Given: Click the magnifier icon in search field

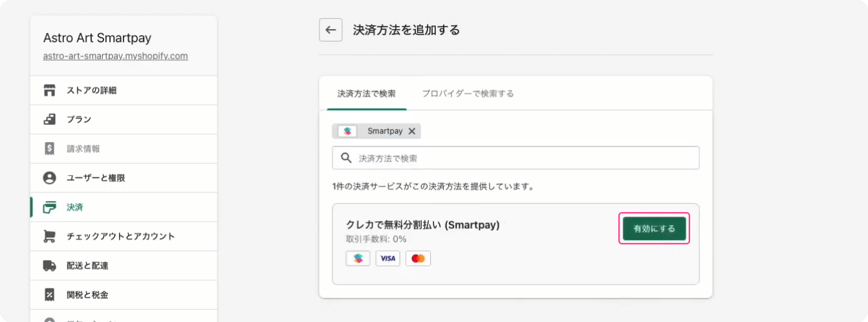Looking at the screenshot, I should pyautogui.click(x=346, y=158).
